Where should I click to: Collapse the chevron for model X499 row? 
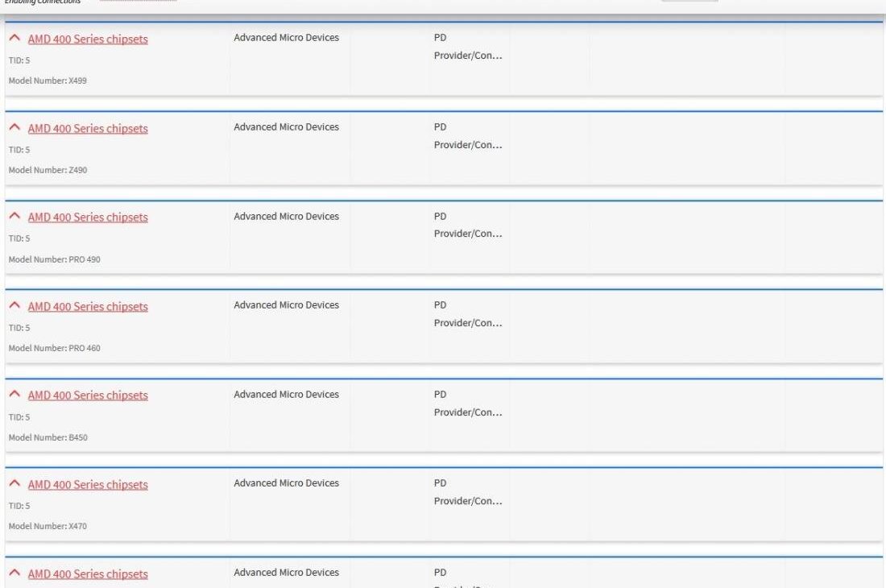(14, 39)
